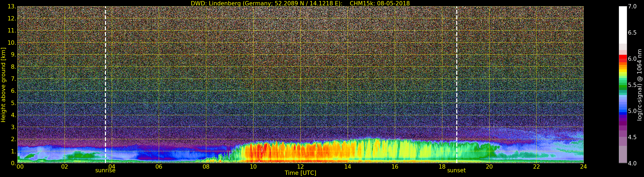Click the time tick label '06'
The width and height of the screenshot is (644, 177).
point(159,166)
